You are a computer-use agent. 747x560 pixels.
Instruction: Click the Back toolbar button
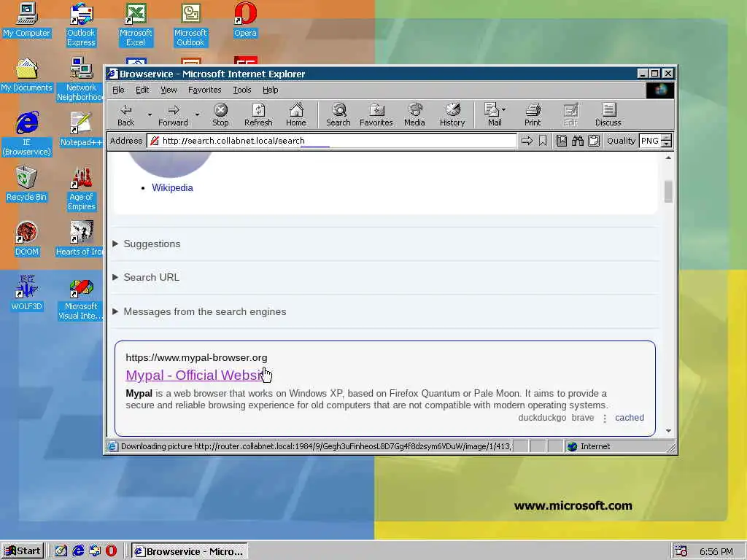click(x=125, y=115)
